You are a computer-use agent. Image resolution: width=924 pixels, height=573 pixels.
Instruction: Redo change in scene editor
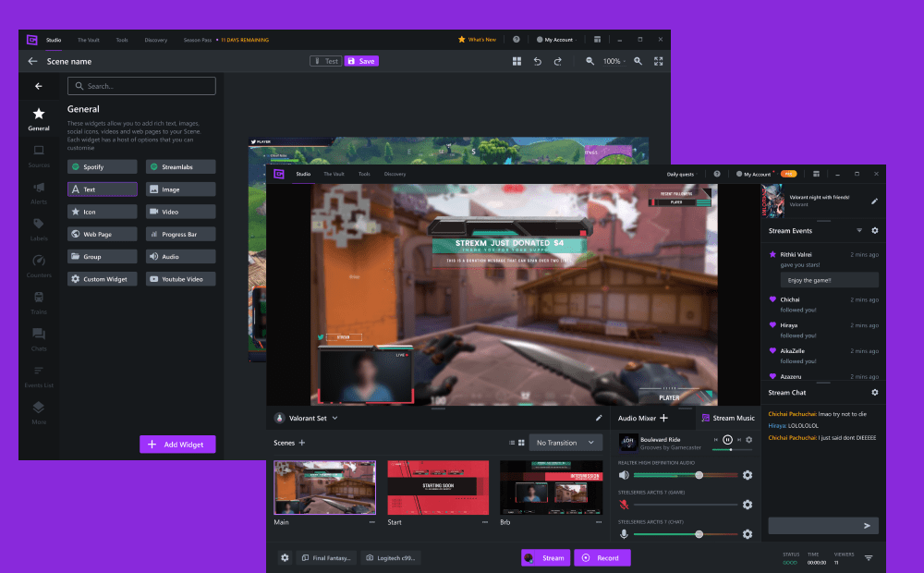pos(557,61)
